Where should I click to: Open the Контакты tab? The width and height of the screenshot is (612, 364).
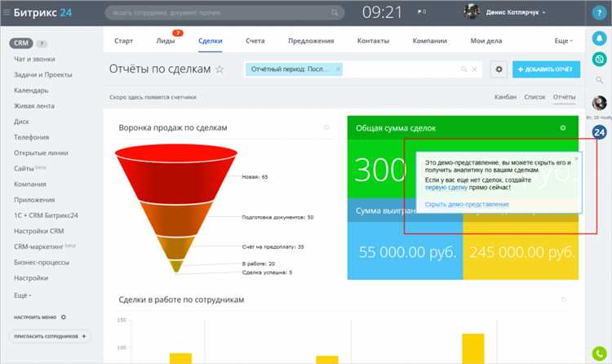(x=373, y=41)
